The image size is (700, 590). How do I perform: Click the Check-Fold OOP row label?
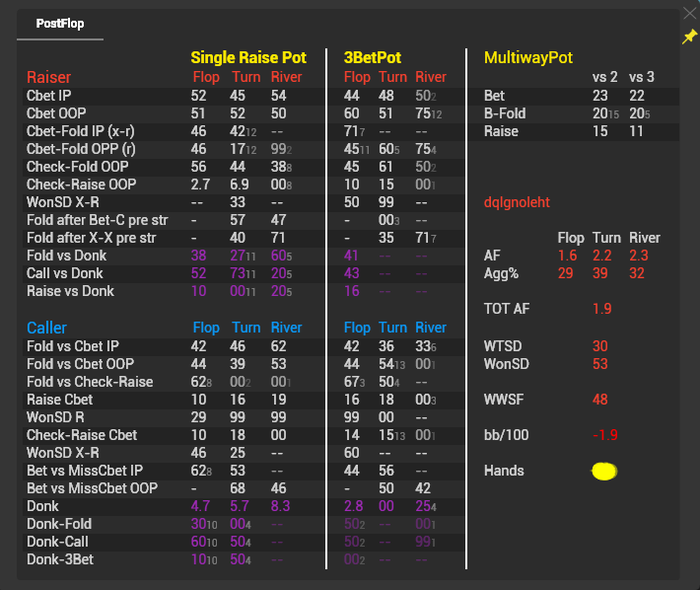tap(77, 167)
